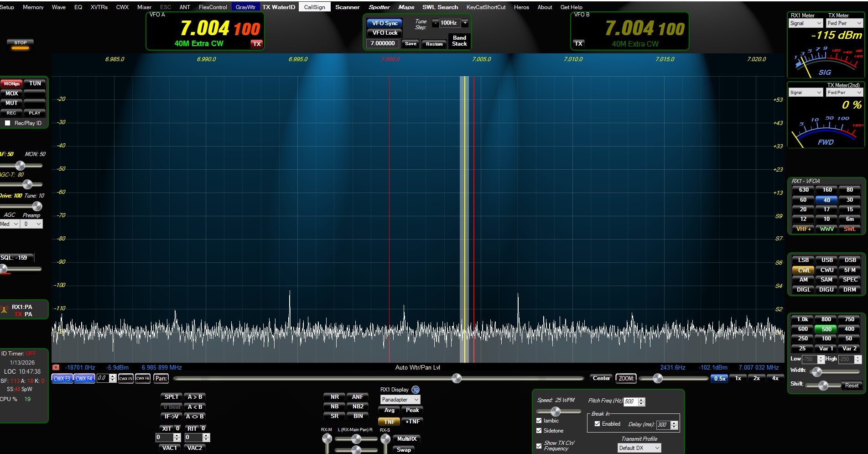Open the Scanner menu item
The height and width of the screenshot is (454, 868).
pos(347,7)
